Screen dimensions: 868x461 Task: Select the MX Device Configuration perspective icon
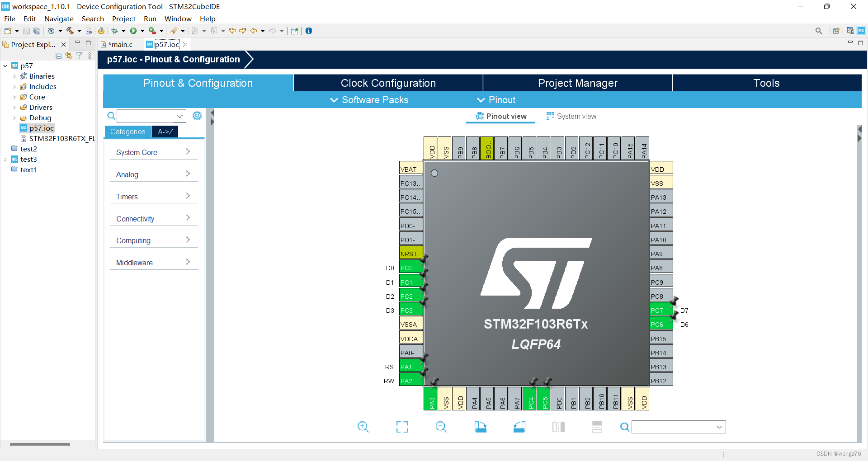(861, 31)
